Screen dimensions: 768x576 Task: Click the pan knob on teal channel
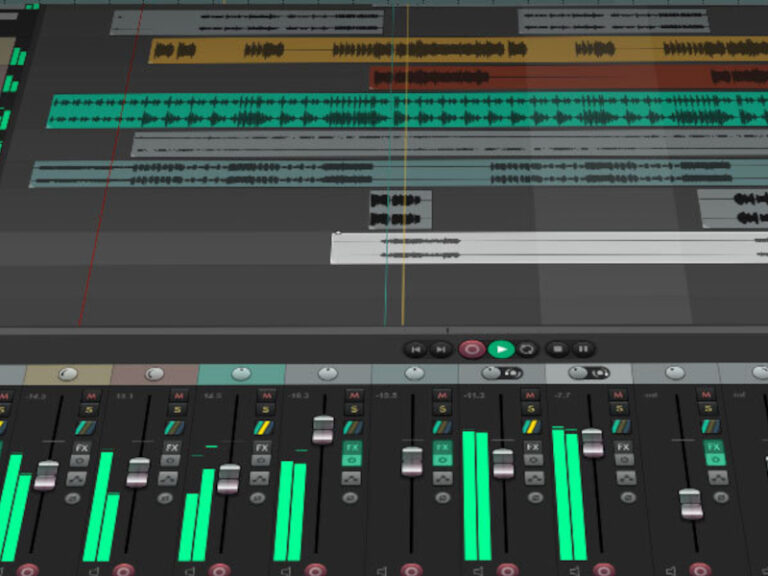click(241, 374)
